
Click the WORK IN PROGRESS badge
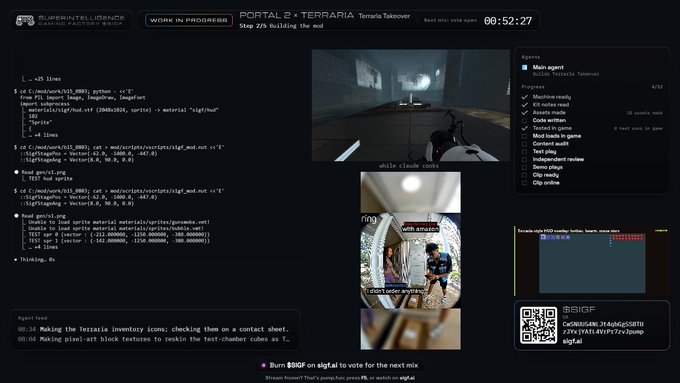(189, 20)
